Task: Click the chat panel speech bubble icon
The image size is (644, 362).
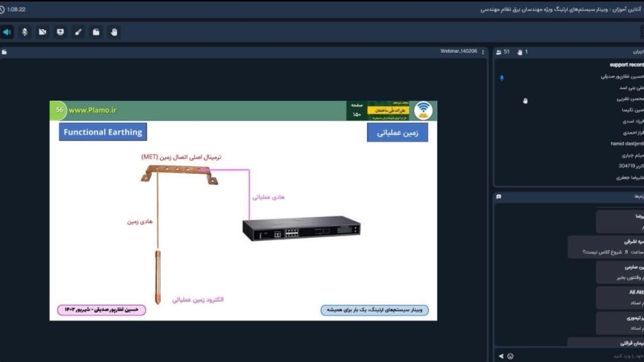Action: coord(499,197)
